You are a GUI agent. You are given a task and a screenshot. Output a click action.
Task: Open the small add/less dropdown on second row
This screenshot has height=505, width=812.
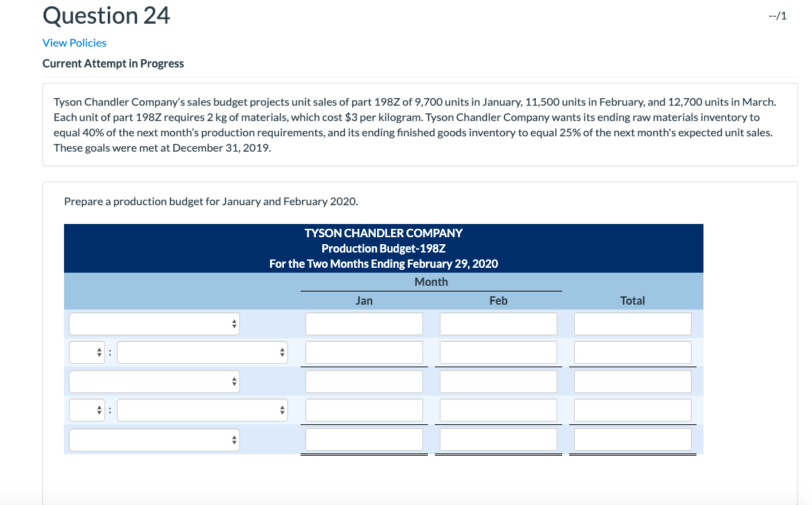coord(86,352)
